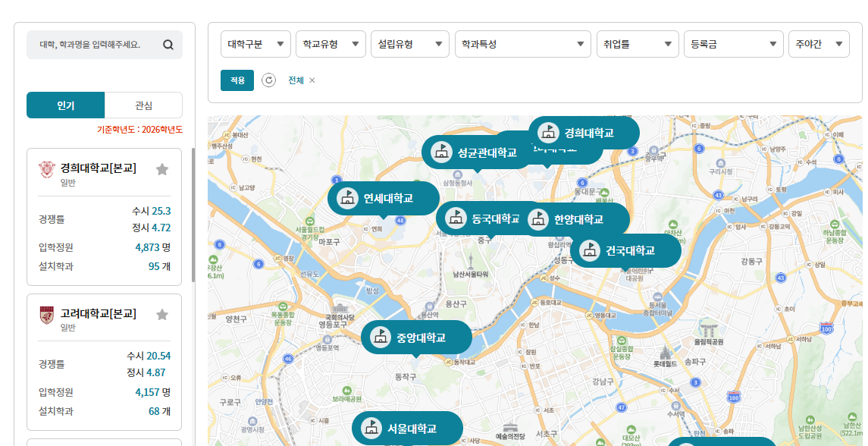
Task: Click the 95 개 departments value
Action: click(159, 266)
